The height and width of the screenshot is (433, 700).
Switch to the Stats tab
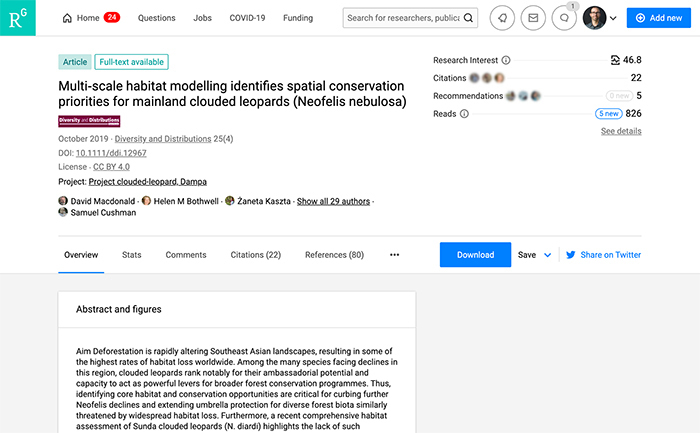click(131, 255)
